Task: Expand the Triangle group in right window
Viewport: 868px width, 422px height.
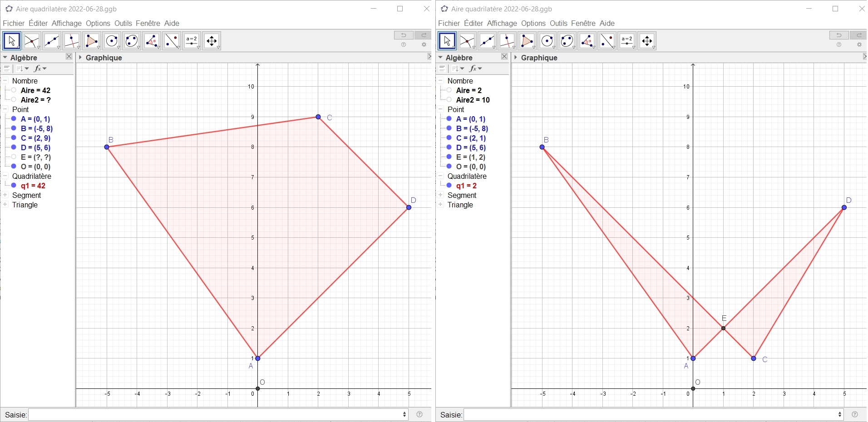Action: [441, 205]
